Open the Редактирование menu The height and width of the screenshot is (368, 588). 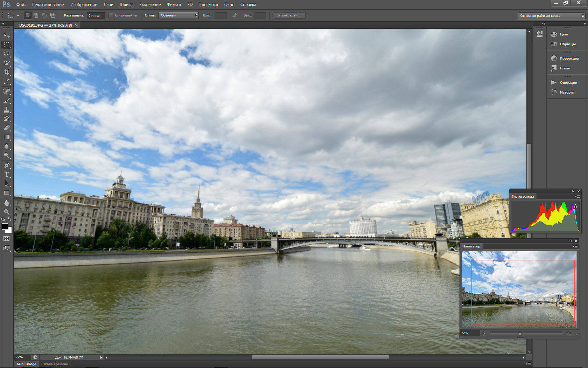[48, 5]
